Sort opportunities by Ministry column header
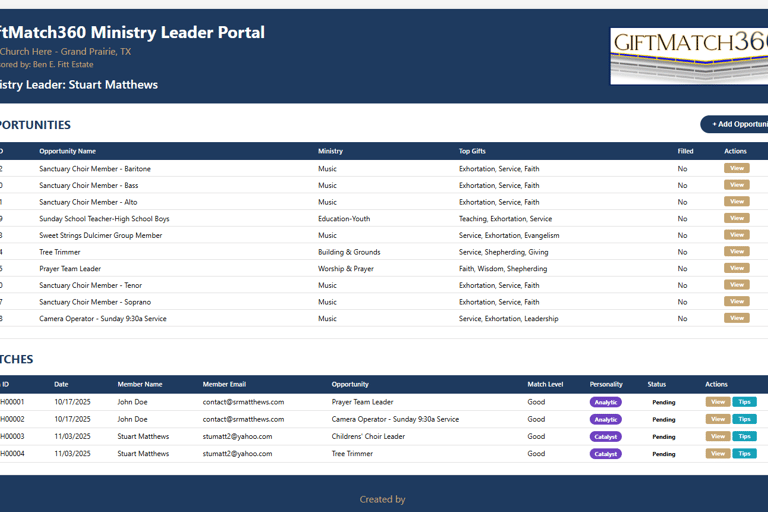This screenshot has width=768, height=512. pos(331,151)
